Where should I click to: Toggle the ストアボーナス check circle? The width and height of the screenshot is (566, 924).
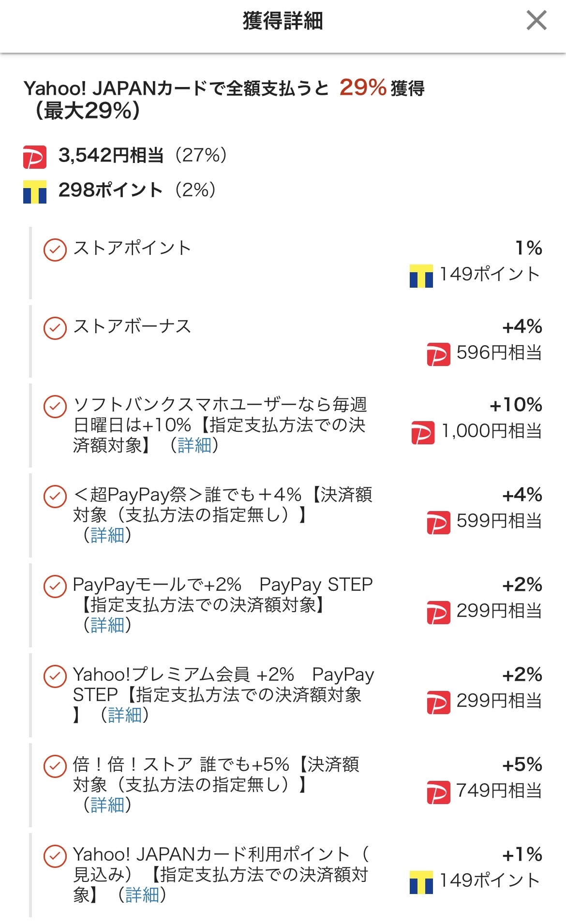[x=55, y=328]
